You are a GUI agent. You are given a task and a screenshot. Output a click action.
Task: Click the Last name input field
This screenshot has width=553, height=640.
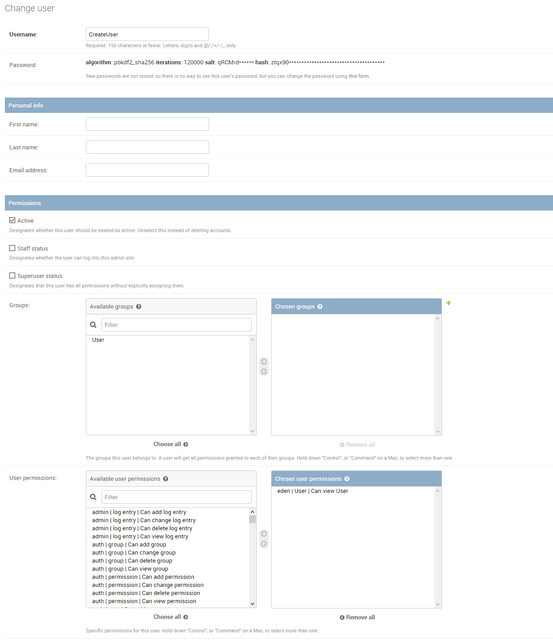147,147
